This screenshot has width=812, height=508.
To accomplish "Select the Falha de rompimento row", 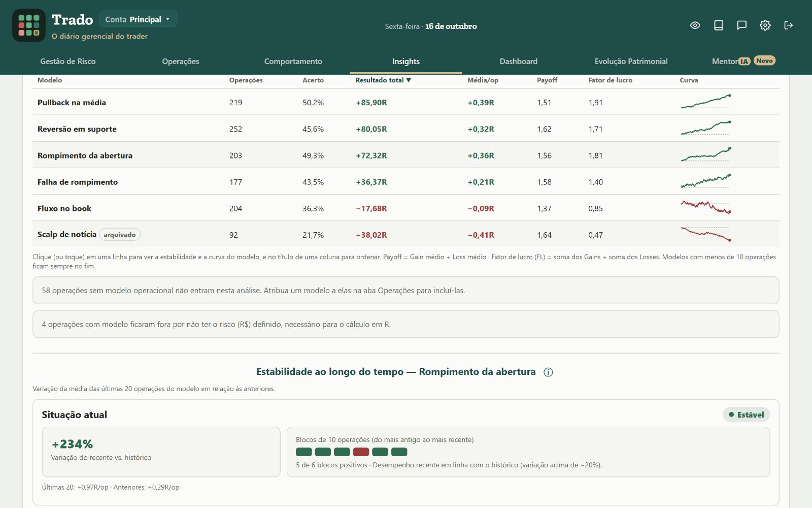I will (x=406, y=181).
